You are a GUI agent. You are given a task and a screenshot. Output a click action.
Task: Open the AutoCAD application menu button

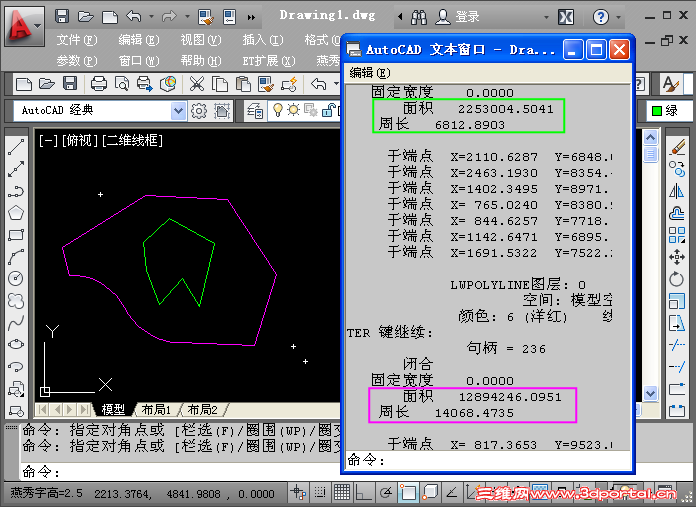(24, 27)
